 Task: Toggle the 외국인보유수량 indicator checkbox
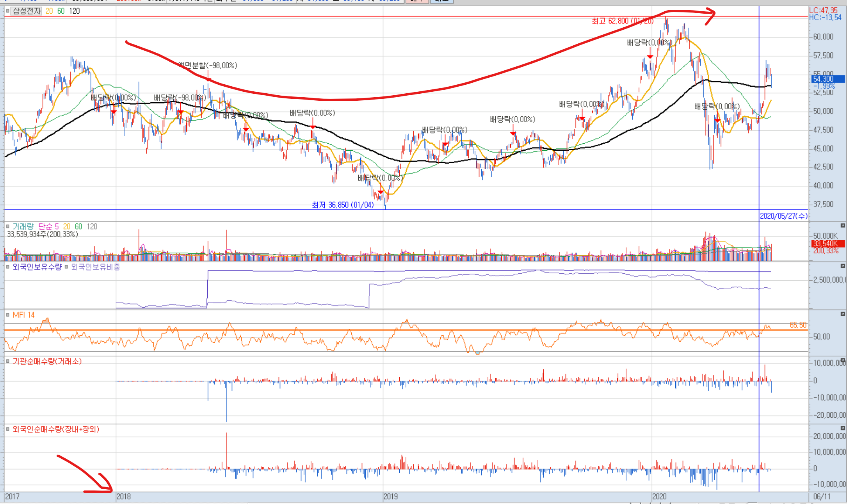click(7, 267)
